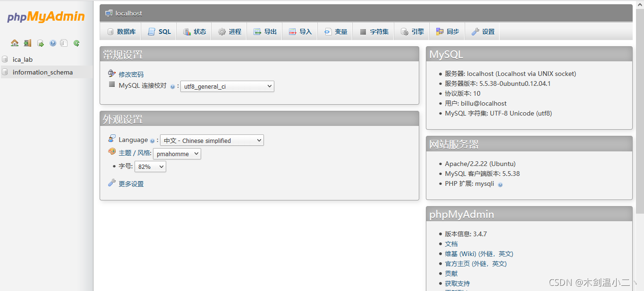Viewport: 644px width, 291px height.
Task: Click the theme palette icon beside 主题
Action: pos(112,152)
